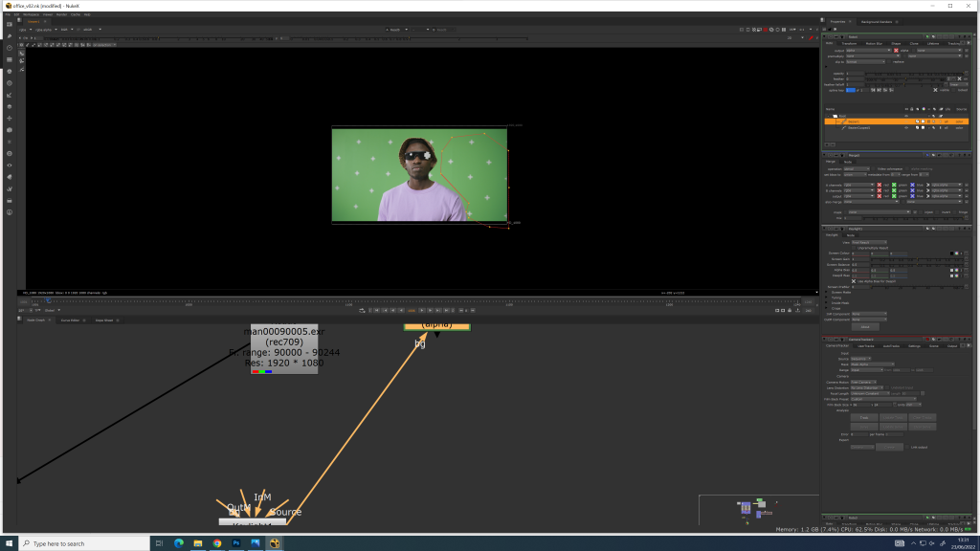The width and height of the screenshot is (980, 551).
Task: Open the Lens Distortion dropdown
Action: [x=867, y=388]
